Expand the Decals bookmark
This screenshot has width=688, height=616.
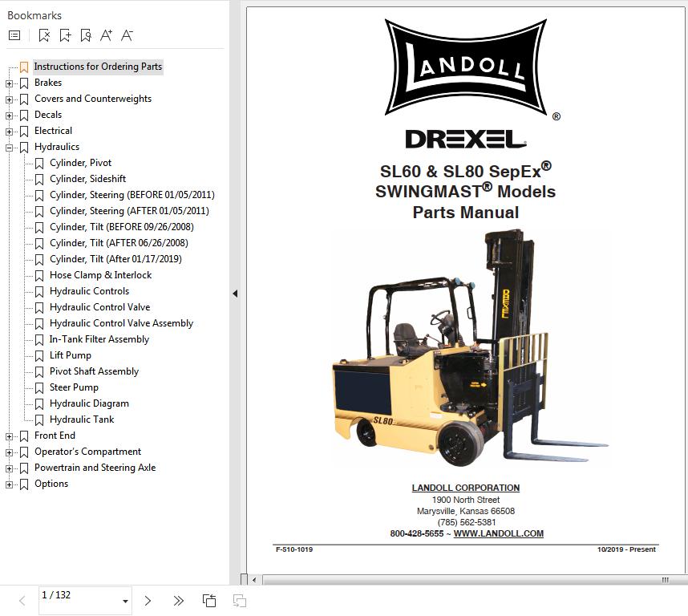tap(9, 115)
